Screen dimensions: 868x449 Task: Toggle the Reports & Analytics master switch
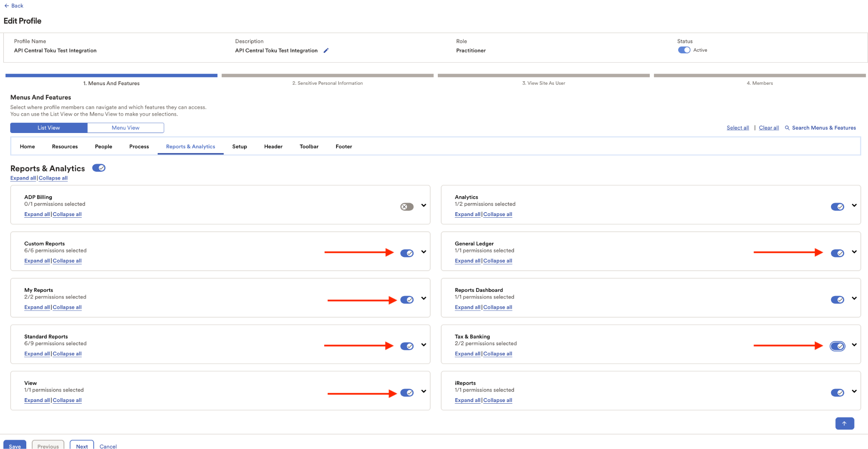[99, 168]
